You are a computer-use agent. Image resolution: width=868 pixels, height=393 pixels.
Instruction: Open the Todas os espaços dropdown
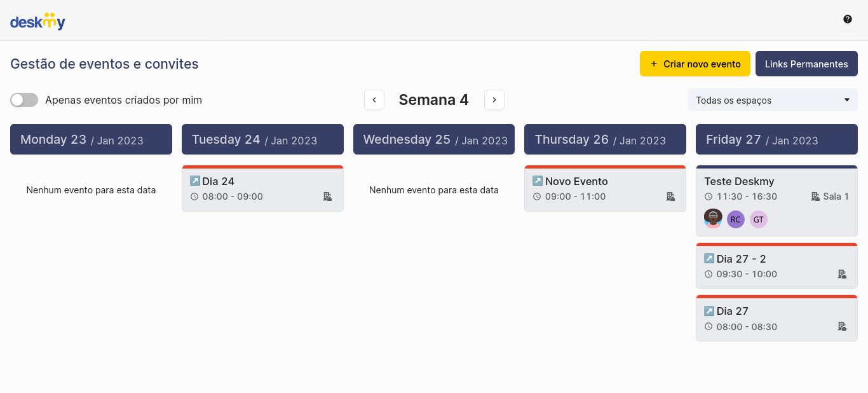tap(773, 100)
